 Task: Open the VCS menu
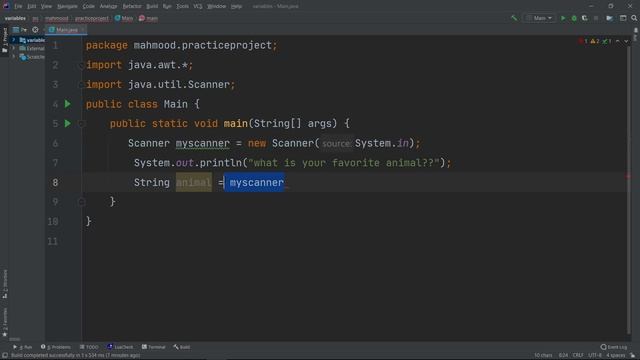(198, 7)
